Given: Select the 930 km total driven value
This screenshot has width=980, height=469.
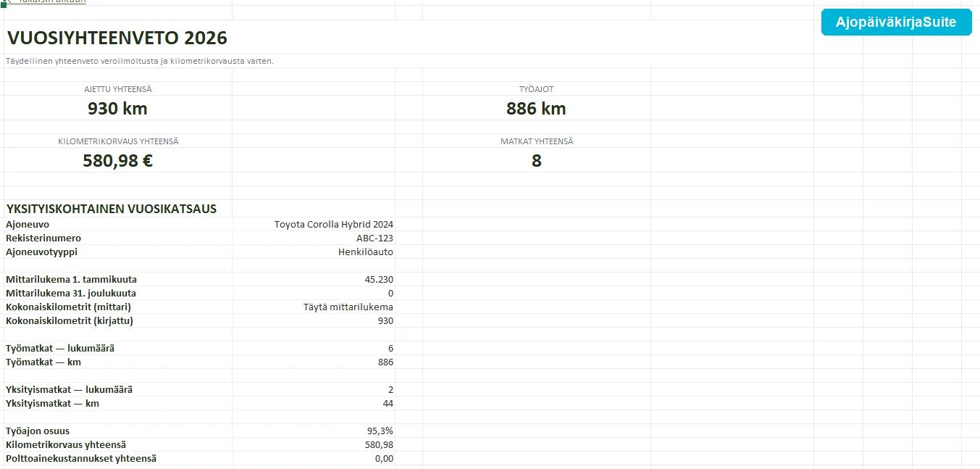Looking at the screenshot, I should point(117,108).
